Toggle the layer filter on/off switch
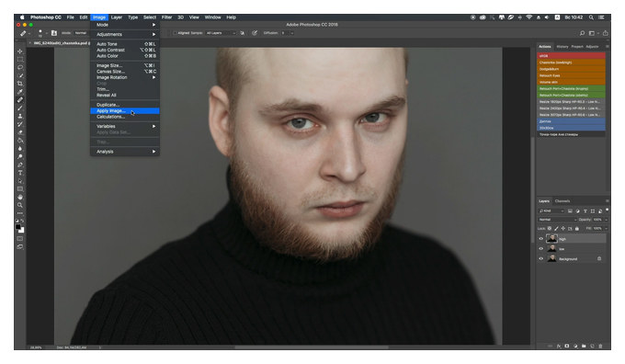This screenshot has height=364, width=625. pos(607,210)
